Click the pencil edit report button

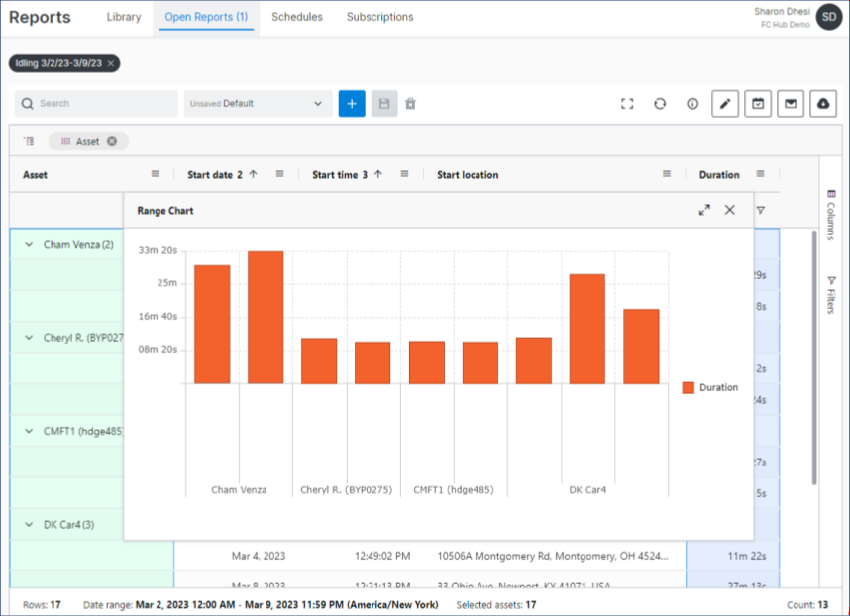click(x=725, y=104)
